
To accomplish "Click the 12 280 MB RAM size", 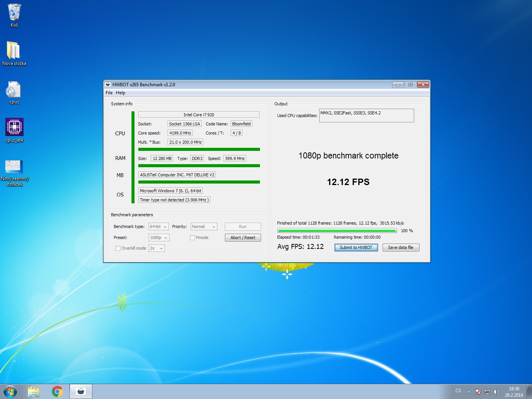I will pos(162,158).
